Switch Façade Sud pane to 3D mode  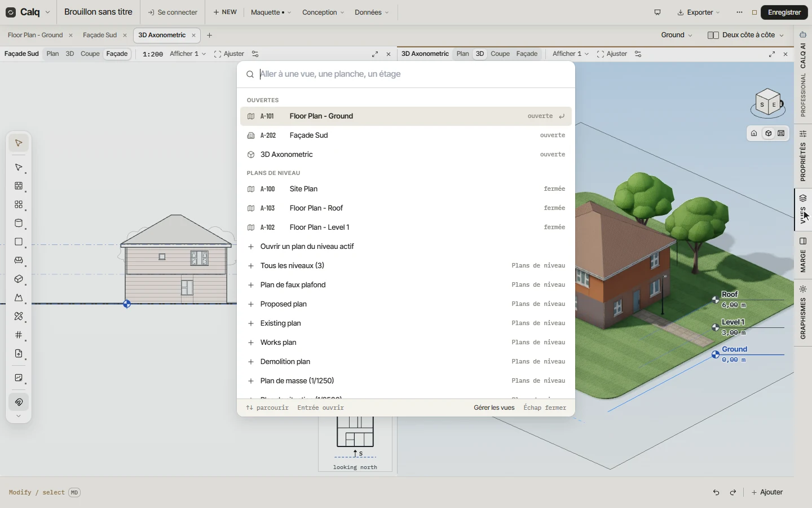(70, 54)
